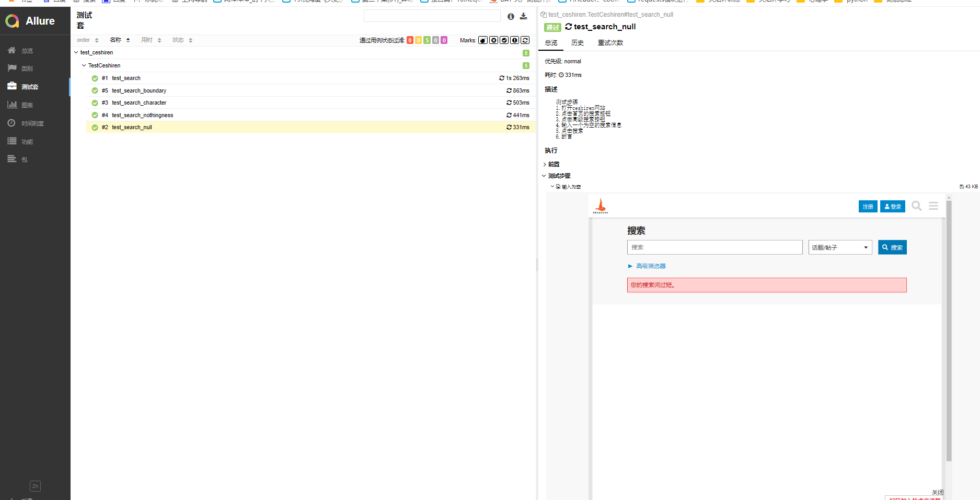Image resolution: width=980 pixels, height=500 pixels.
Task: Toggle the new-failed X mark filter
Action: point(493,40)
